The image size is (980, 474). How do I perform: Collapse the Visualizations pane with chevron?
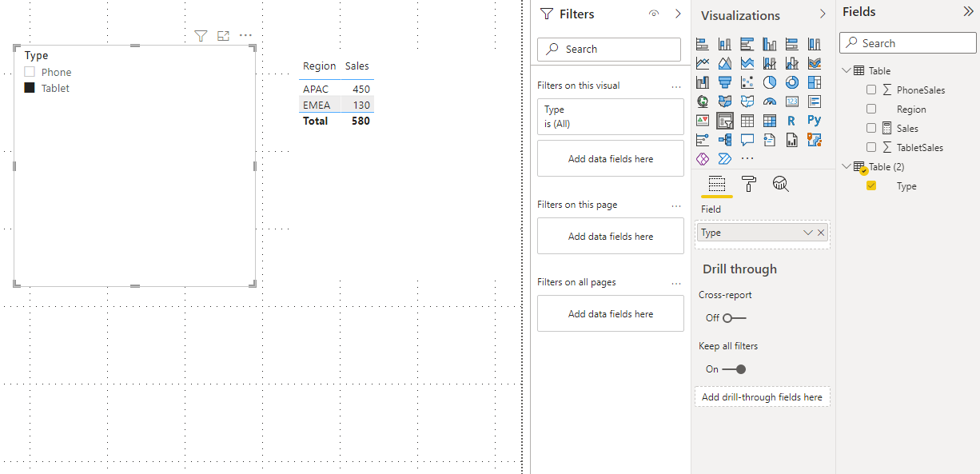(x=823, y=14)
